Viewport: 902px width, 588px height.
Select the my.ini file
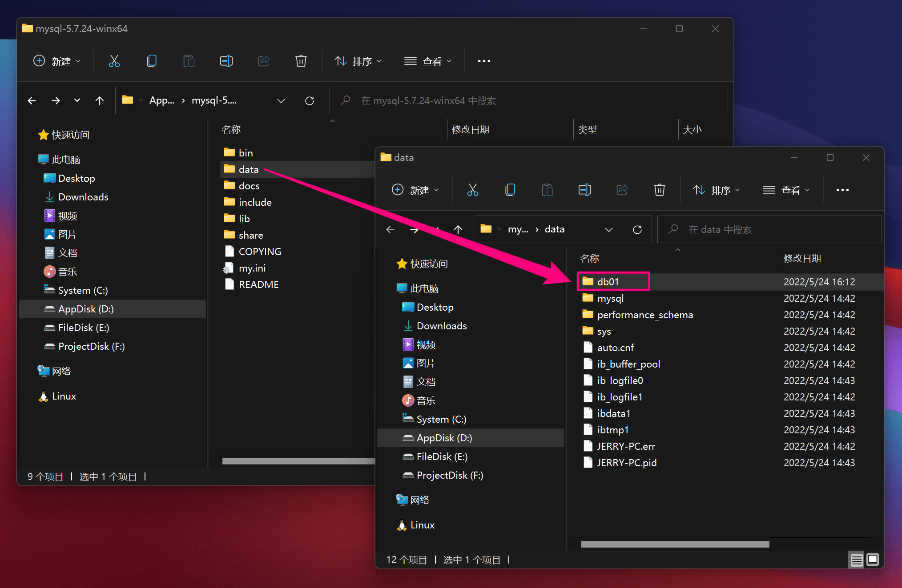pyautogui.click(x=252, y=268)
